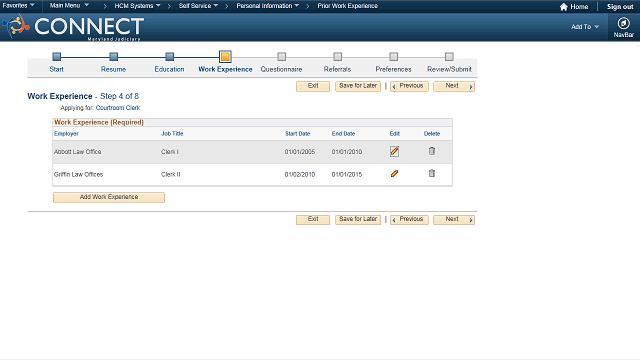This screenshot has width=640, height=360.
Task: Click the bottom Previous button
Action: tap(409, 220)
